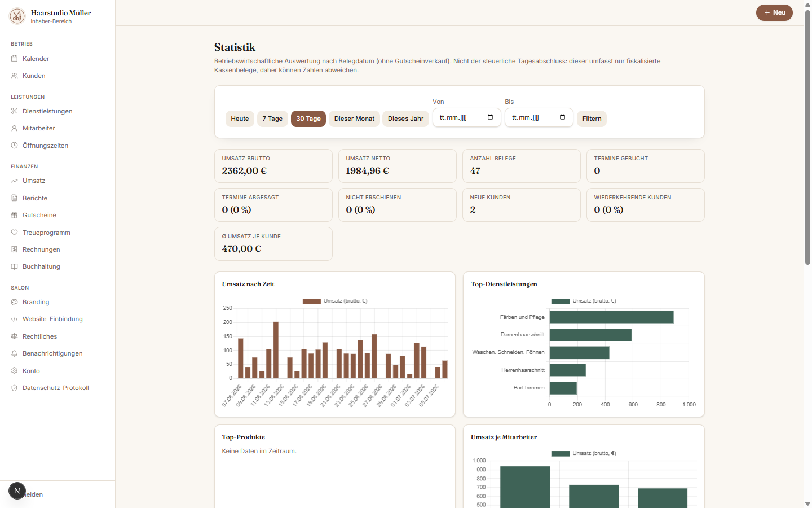
Task: Click the Haarstudio Müller logo icon
Action: tap(17, 16)
